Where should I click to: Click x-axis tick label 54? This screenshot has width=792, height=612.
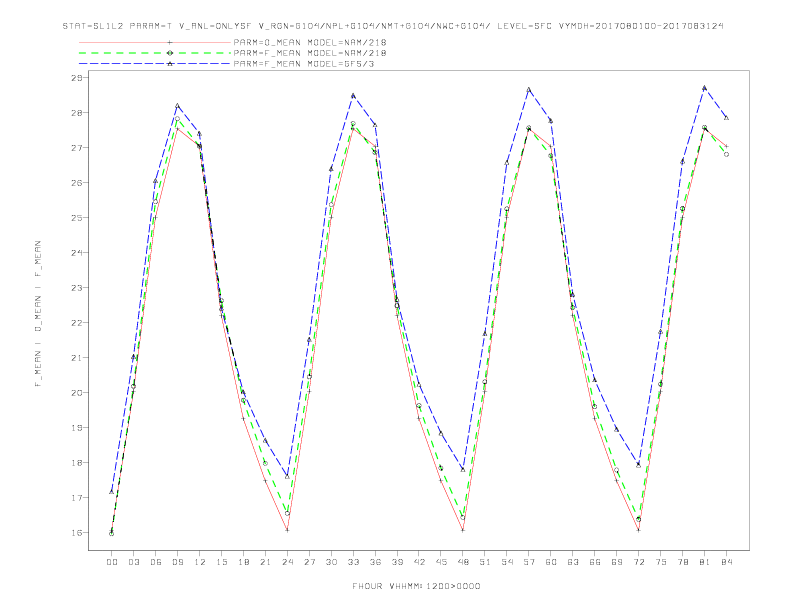507,562
